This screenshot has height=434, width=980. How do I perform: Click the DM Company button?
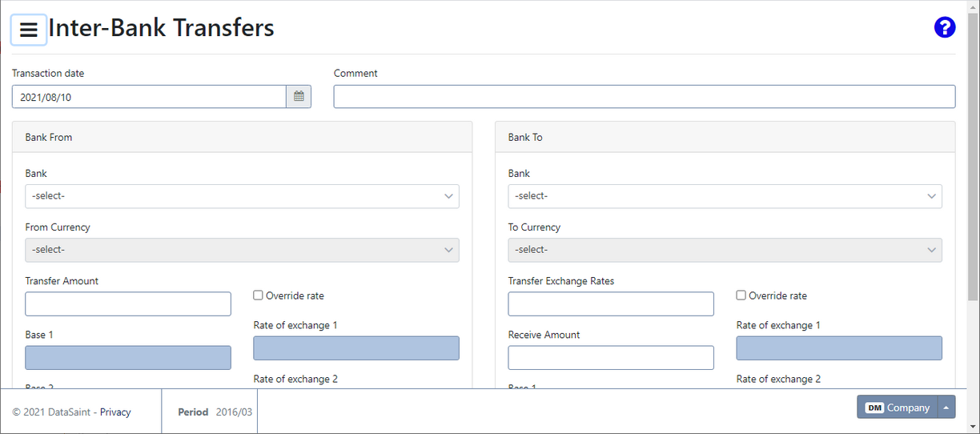click(x=897, y=407)
